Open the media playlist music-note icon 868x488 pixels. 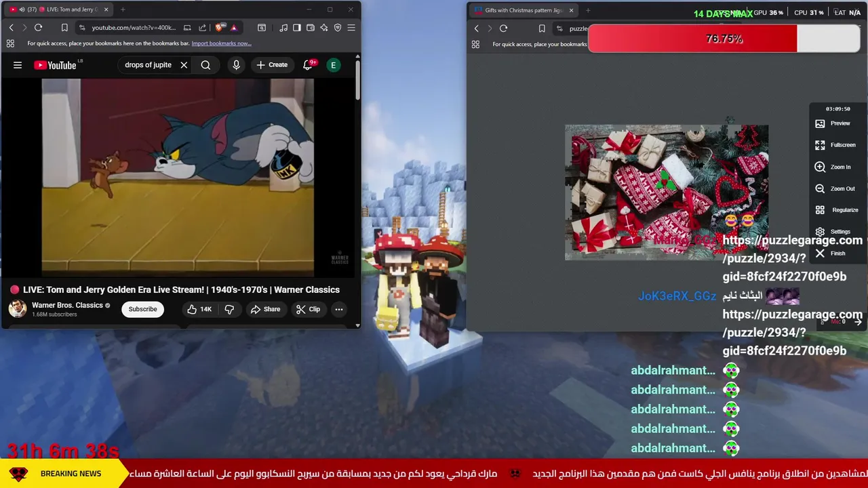coord(283,28)
